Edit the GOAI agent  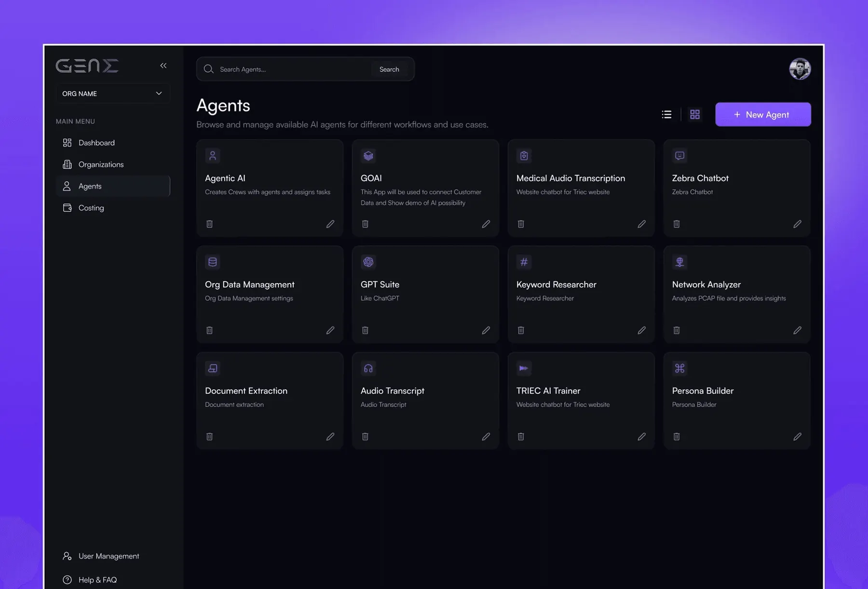click(x=486, y=224)
